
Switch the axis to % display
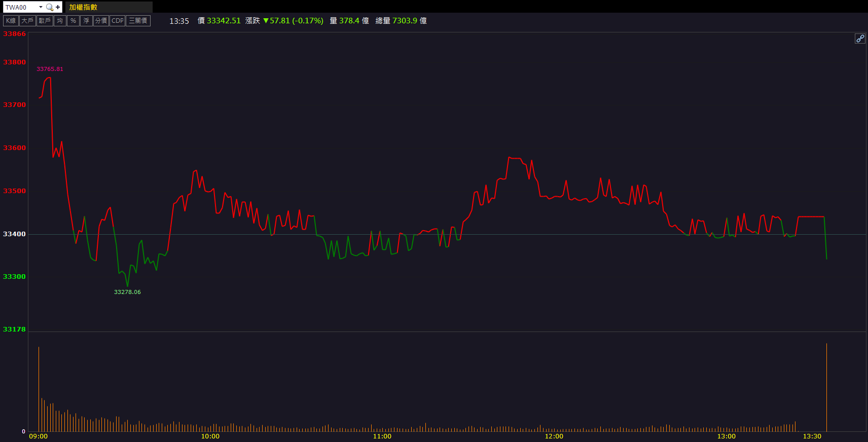click(x=73, y=21)
